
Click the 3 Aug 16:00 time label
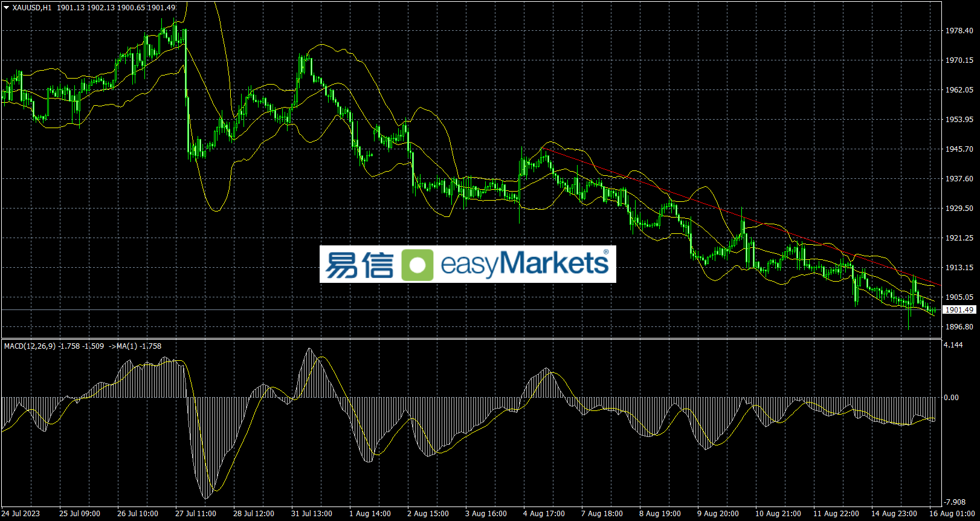click(x=486, y=514)
